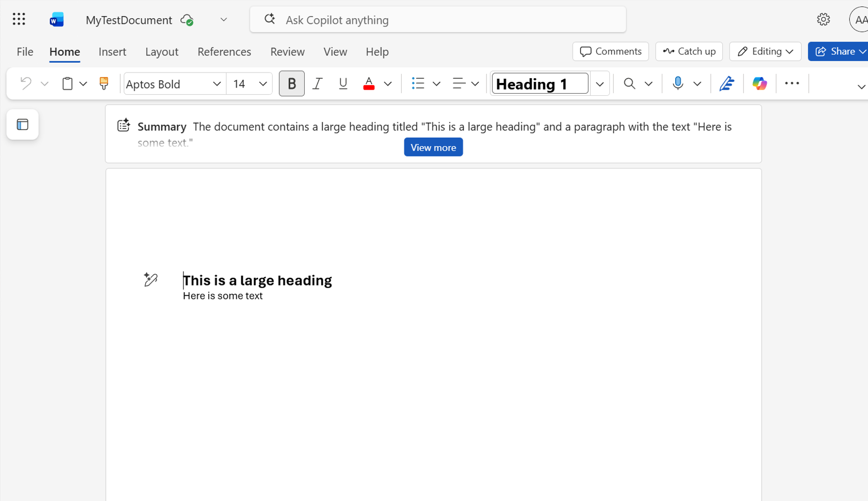The image size is (868, 501).
Task: Click the Copilot draft icon beside heading
Action: [150, 280]
